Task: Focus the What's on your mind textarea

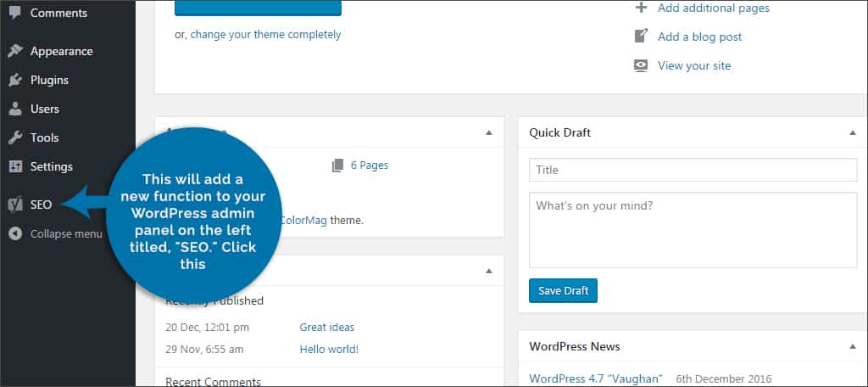Action: pyautogui.click(x=693, y=230)
